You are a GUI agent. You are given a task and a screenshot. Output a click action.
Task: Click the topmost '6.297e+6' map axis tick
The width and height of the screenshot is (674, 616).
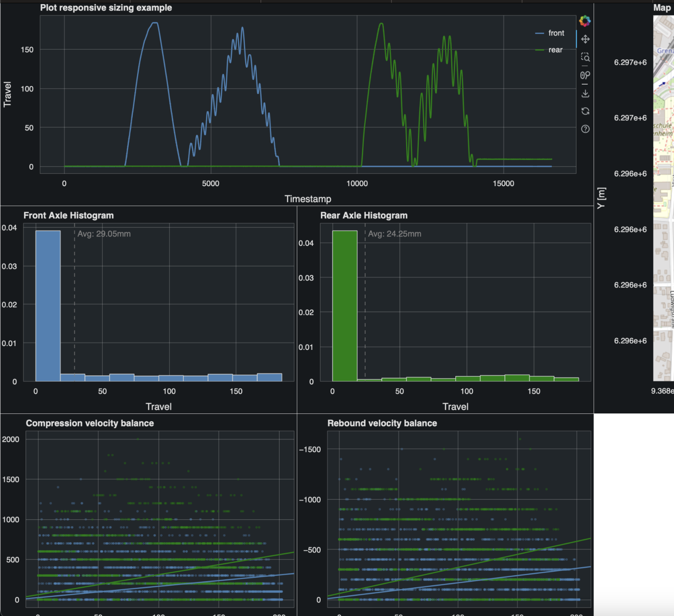[x=630, y=62]
